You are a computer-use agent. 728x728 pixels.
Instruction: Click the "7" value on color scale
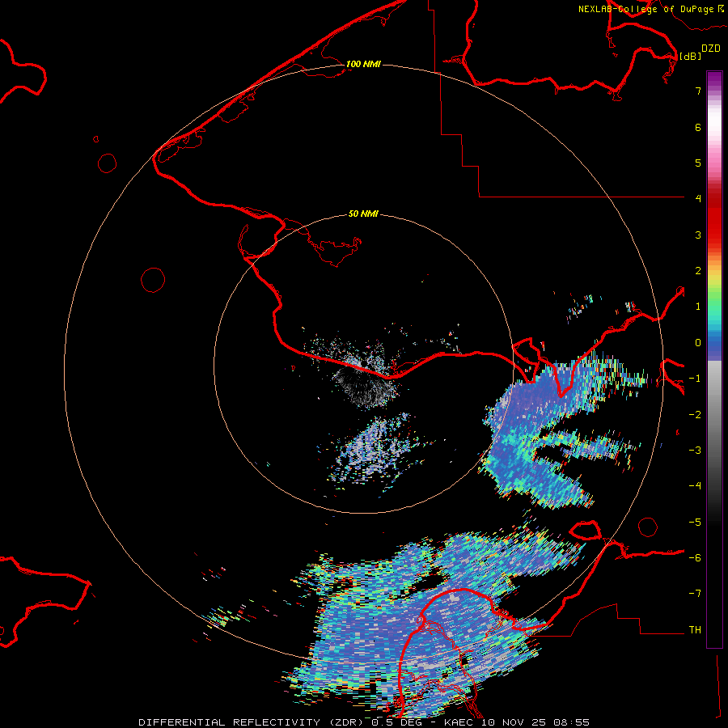click(698, 91)
